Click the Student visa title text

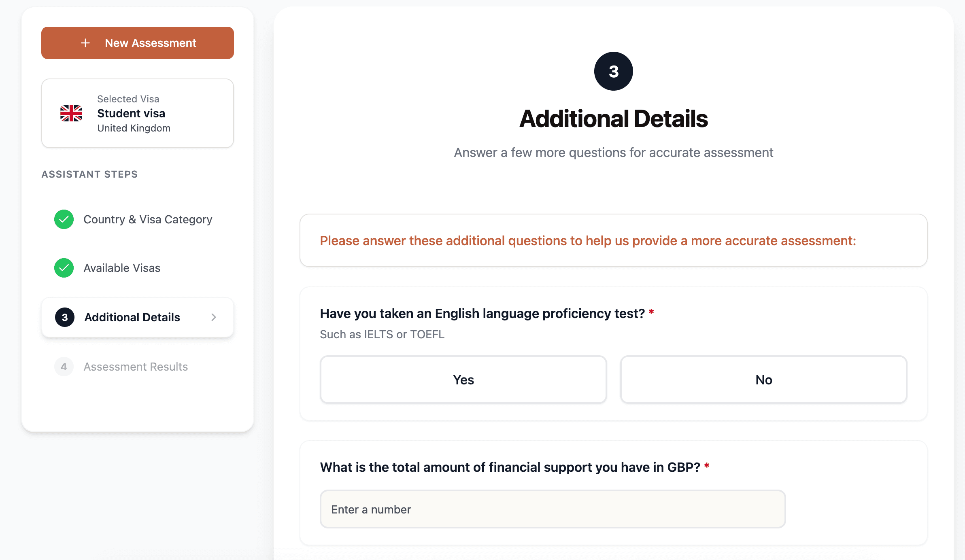[131, 113]
